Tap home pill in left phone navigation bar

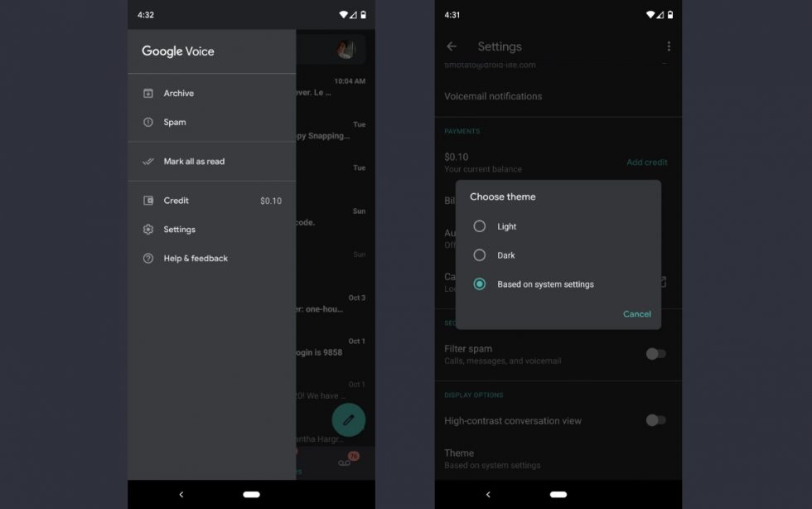(251, 494)
